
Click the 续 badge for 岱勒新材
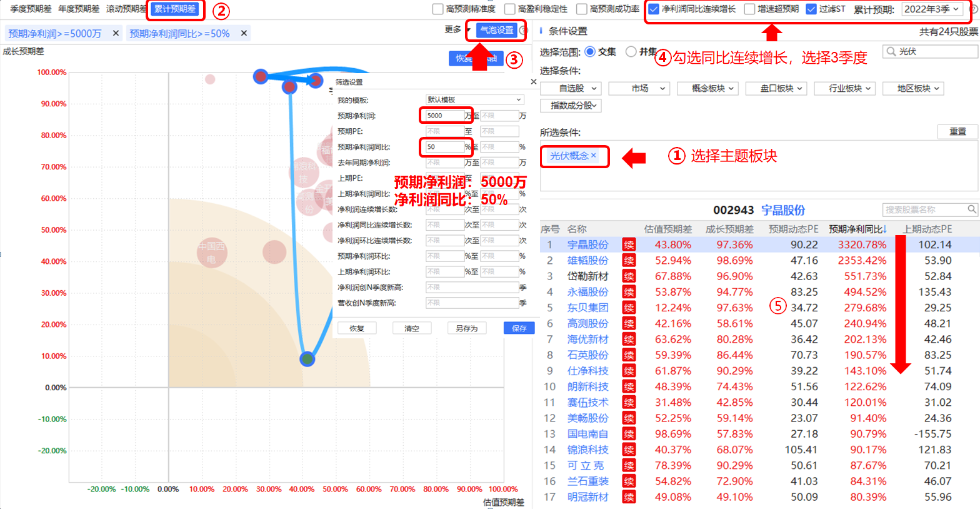tap(629, 276)
